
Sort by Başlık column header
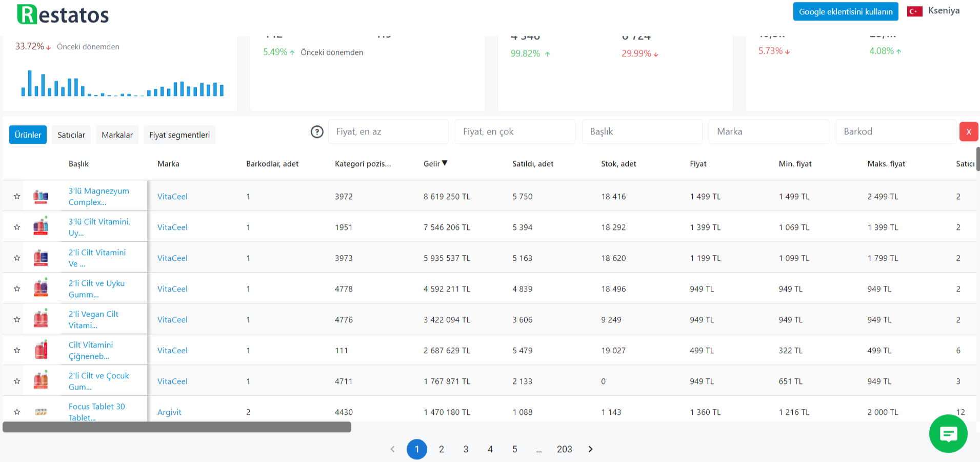pyautogui.click(x=78, y=164)
